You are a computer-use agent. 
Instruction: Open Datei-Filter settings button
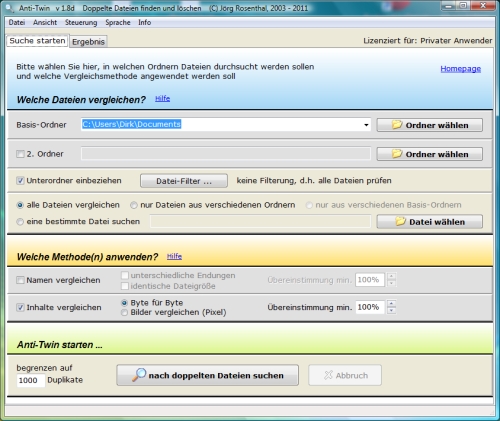(x=184, y=181)
